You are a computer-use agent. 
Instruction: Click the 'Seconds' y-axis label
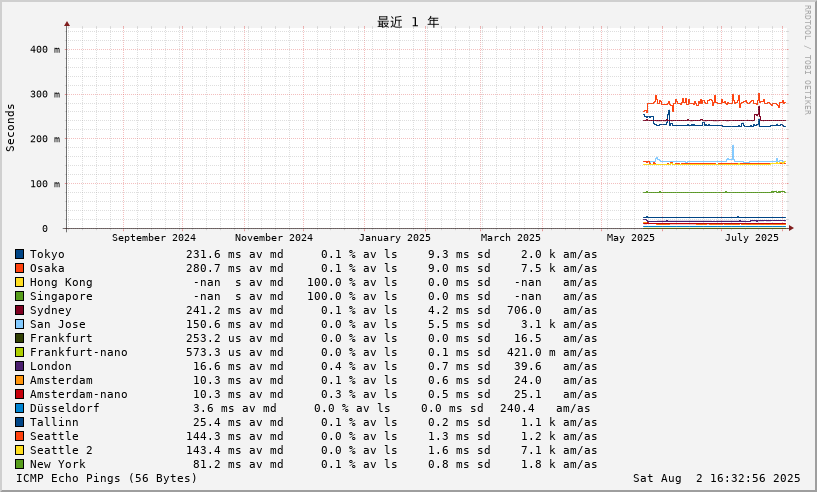coord(10,128)
